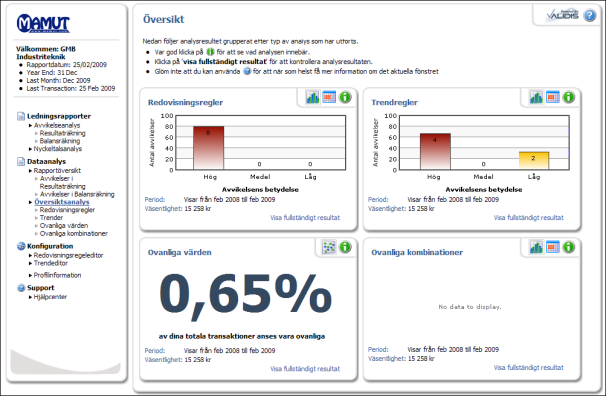Click the scatter plot icon in Ovanliga värden
The height and width of the screenshot is (396, 606).
[329, 247]
